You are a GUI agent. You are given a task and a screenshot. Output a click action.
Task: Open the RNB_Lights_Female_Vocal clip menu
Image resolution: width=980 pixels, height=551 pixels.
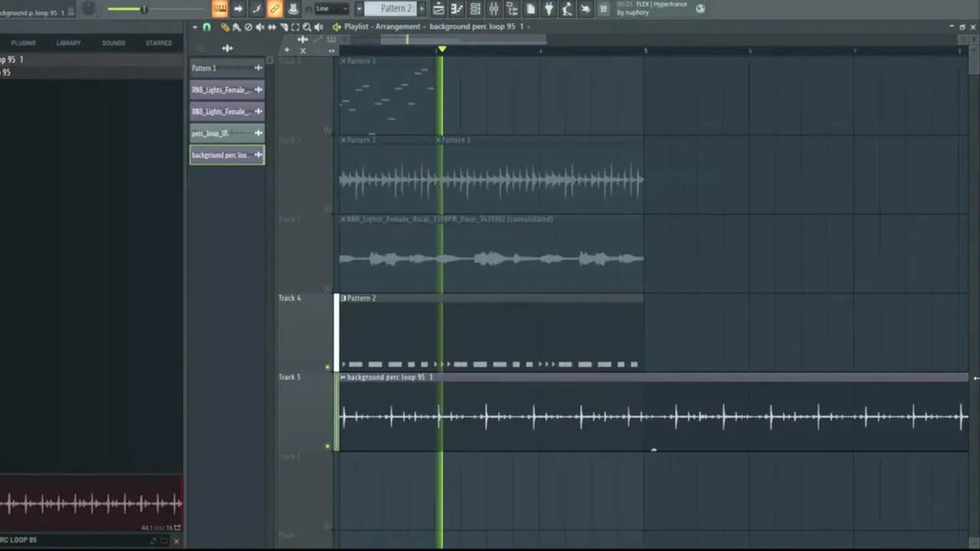point(343,219)
